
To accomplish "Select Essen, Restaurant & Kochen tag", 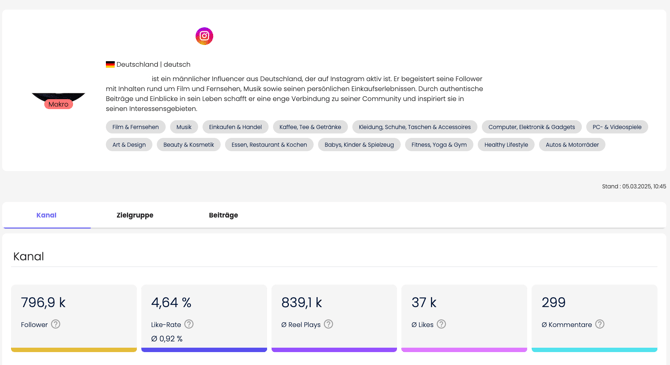I will point(269,144).
